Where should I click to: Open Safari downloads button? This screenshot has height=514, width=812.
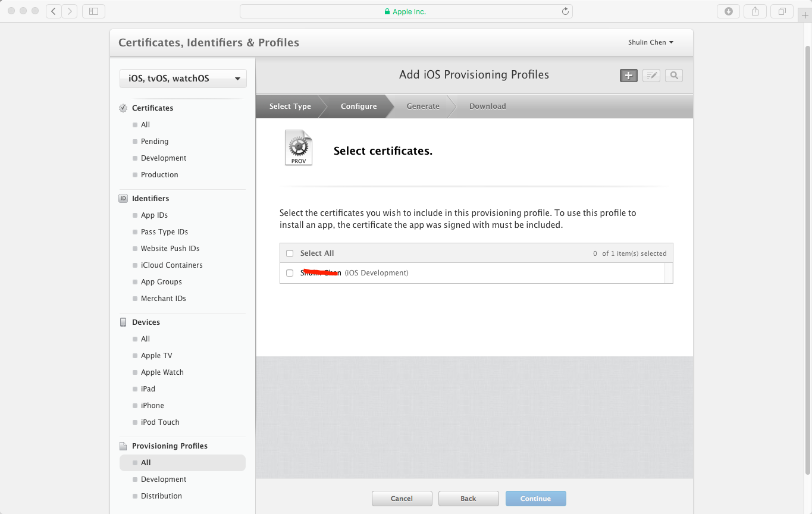click(x=729, y=11)
